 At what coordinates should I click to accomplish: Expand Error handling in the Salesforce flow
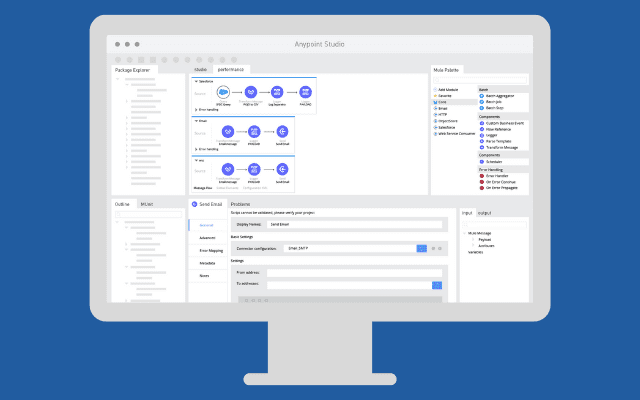(196, 110)
